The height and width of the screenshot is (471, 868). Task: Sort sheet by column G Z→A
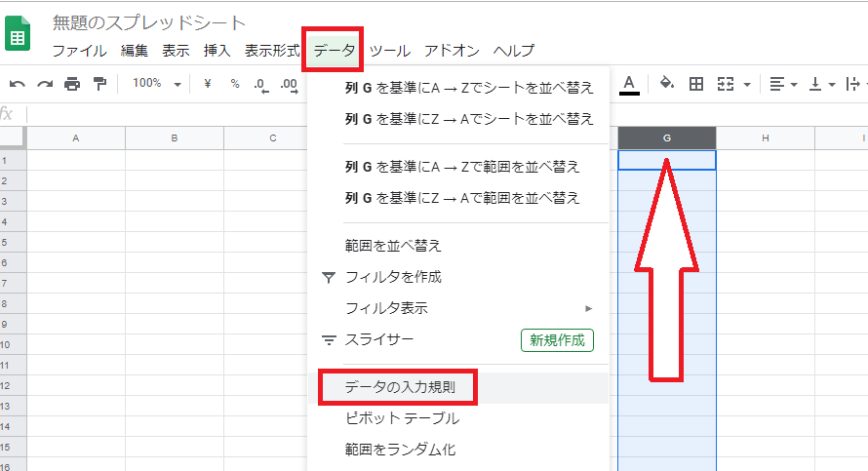point(458,119)
